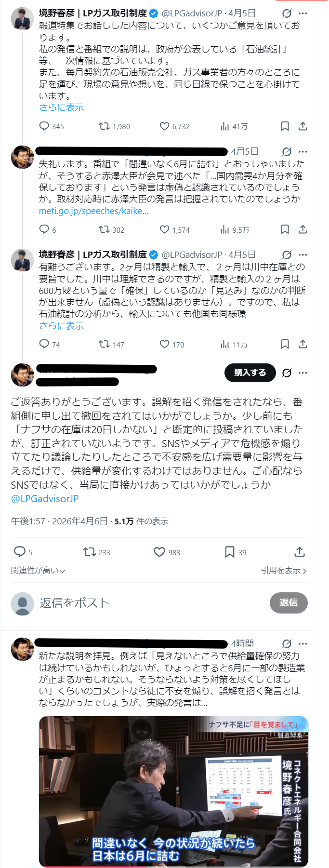The height and width of the screenshot is (868, 329).
Task: Share the main post via upload icon
Action: pyautogui.click(x=299, y=552)
